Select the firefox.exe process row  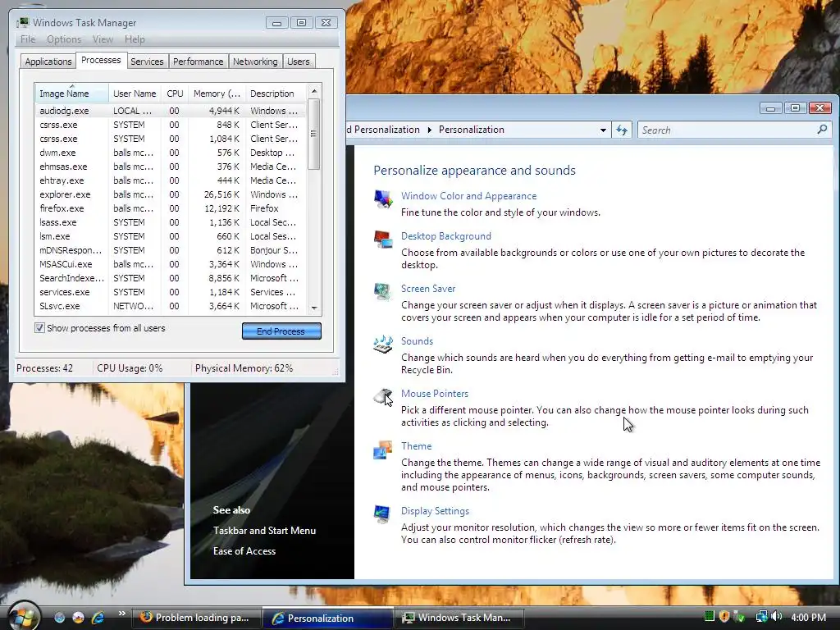[x=171, y=208]
